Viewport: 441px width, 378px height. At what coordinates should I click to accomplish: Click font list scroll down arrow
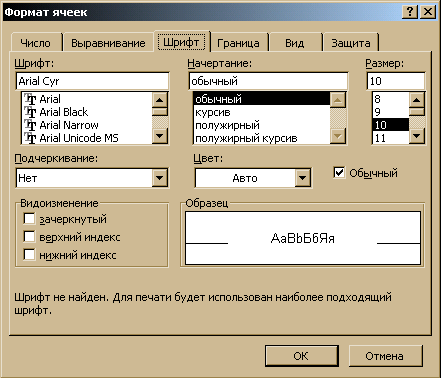pos(160,136)
